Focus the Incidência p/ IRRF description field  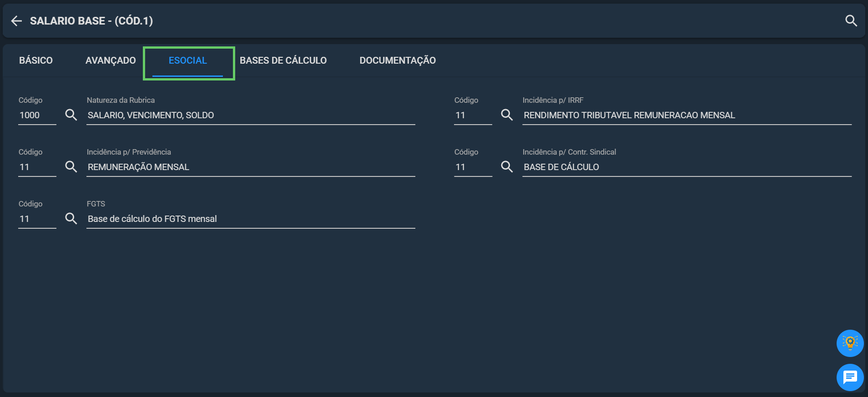tap(687, 116)
